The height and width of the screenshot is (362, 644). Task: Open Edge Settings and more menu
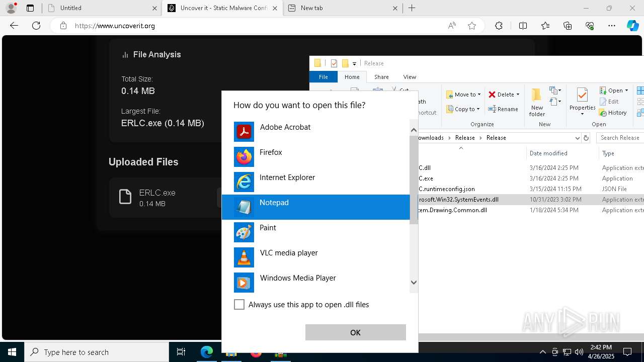pos(612,26)
